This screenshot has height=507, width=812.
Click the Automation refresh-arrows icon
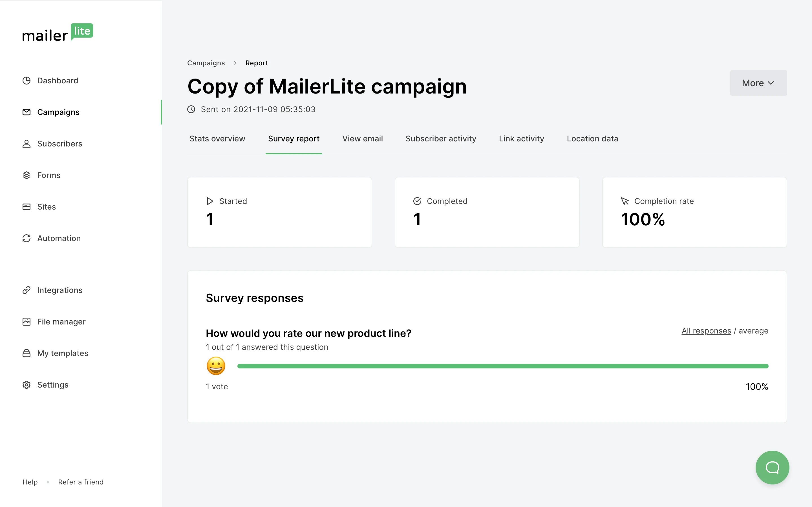click(x=27, y=238)
